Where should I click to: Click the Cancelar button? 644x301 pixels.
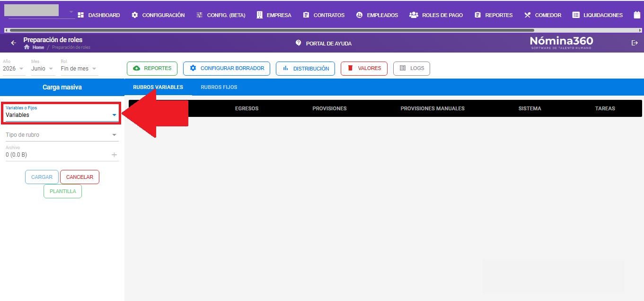(79, 177)
